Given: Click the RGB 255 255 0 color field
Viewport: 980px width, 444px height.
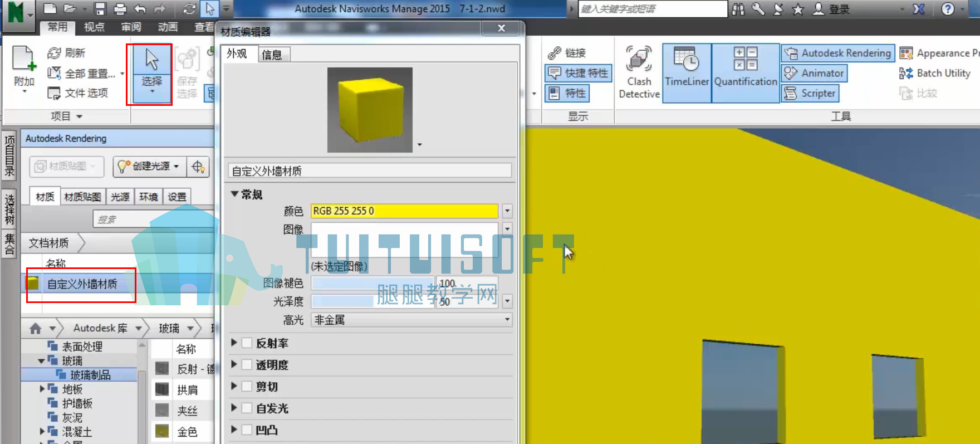Looking at the screenshot, I should coord(404,211).
